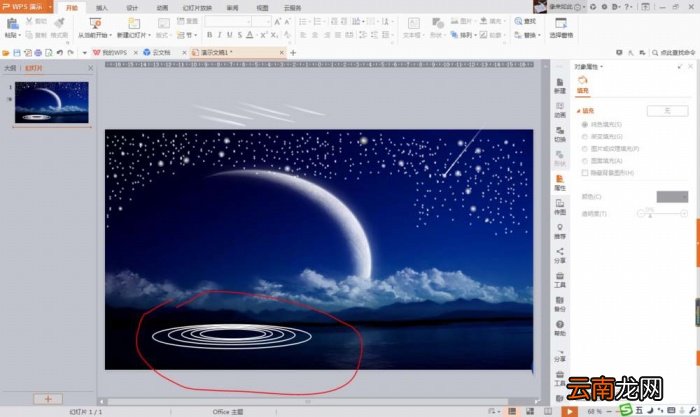Image resolution: width=700 pixels, height=417 pixels.
Task: Click the superscript x² icon
Action: (x=263, y=35)
